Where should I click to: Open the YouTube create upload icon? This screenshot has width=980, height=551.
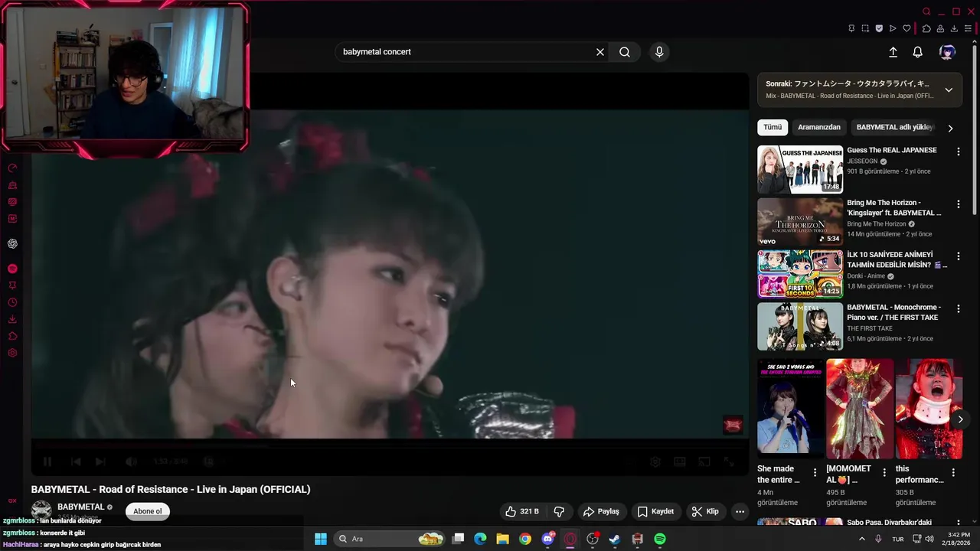click(x=893, y=52)
